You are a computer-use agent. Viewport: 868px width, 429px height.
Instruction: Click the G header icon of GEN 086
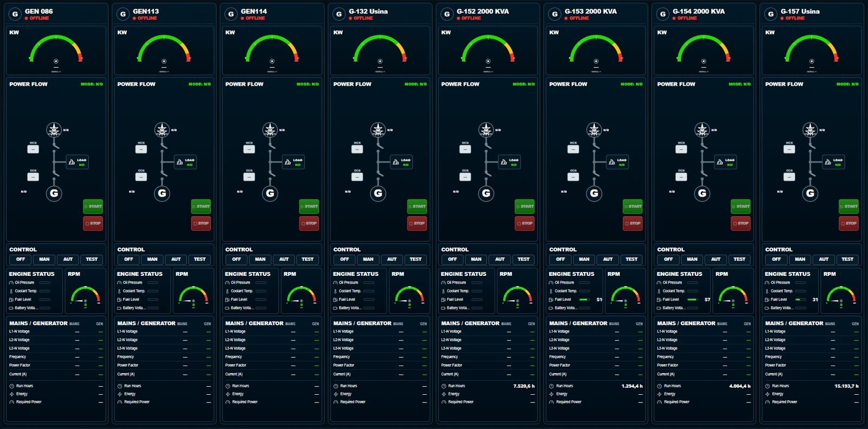coord(15,14)
